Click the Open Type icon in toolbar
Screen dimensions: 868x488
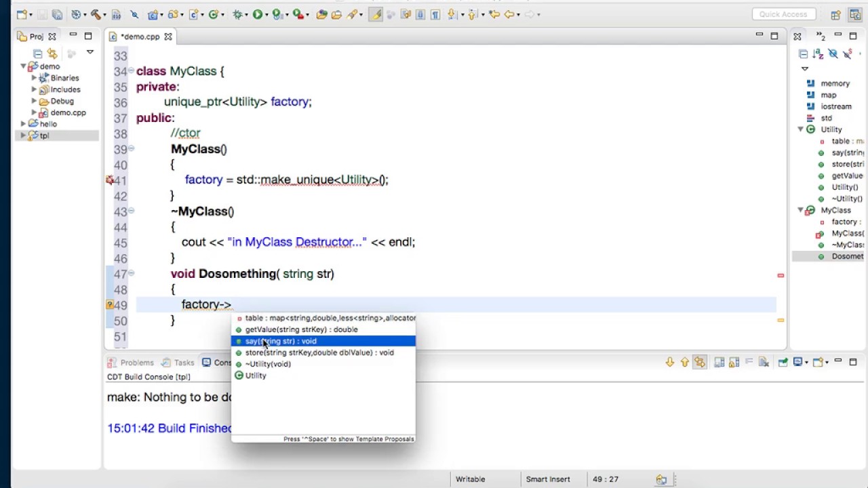point(321,14)
